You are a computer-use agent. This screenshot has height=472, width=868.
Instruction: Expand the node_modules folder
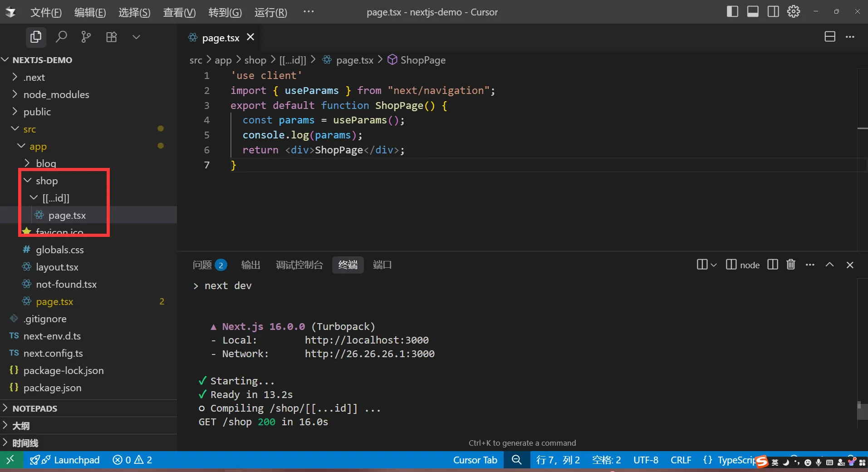[x=56, y=94]
